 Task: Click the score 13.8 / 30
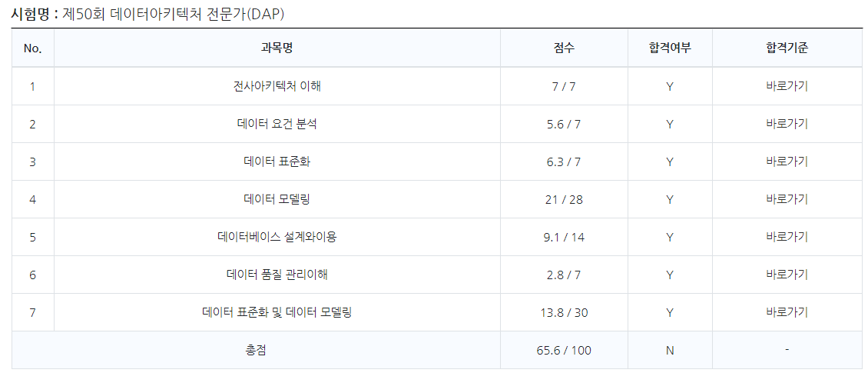coord(564,312)
